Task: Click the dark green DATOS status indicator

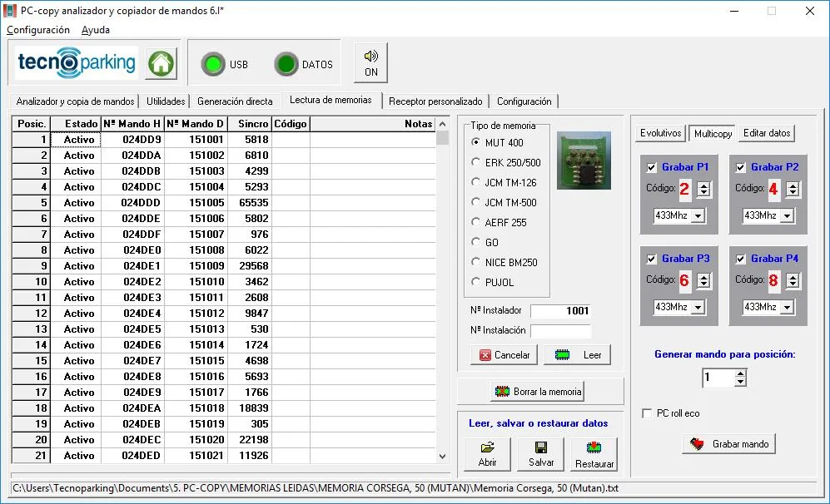Action: 286,65
